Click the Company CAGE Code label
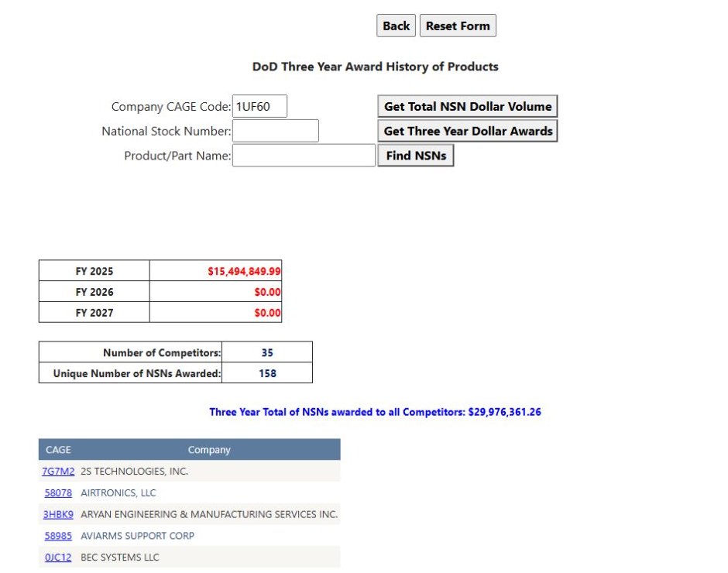Screen dimensions: 728x573 coord(171,107)
